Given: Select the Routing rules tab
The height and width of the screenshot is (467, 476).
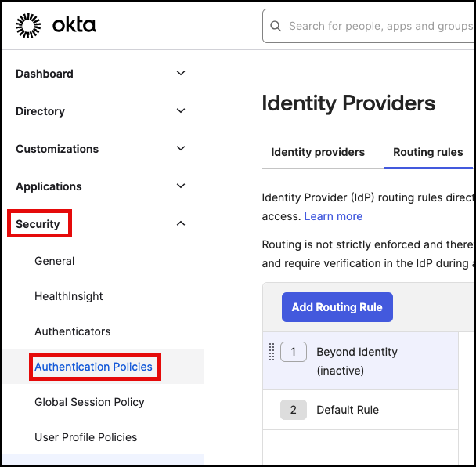Looking at the screenshot, I should click(x=427, y=152).
